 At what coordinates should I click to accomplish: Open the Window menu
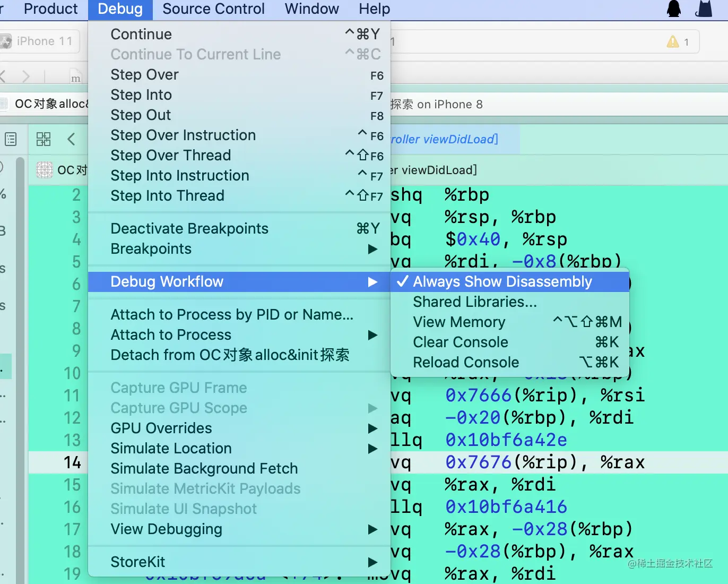click(x=312, y=9)
